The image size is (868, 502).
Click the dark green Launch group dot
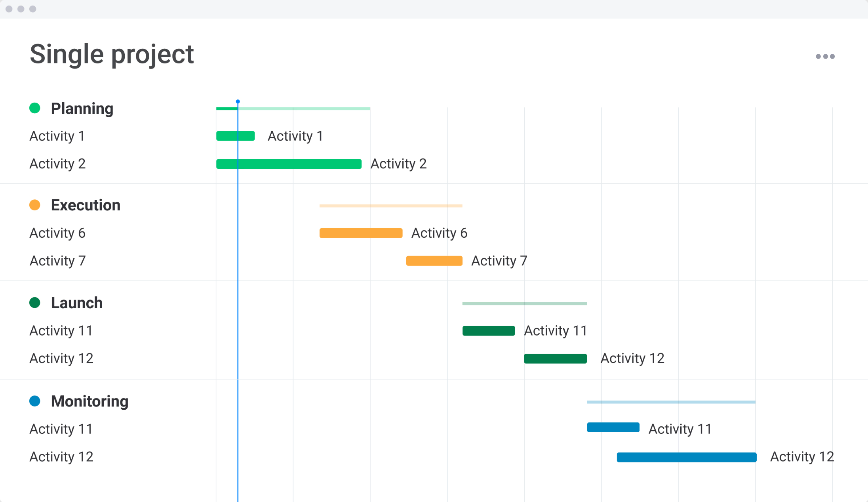(35, 303)
